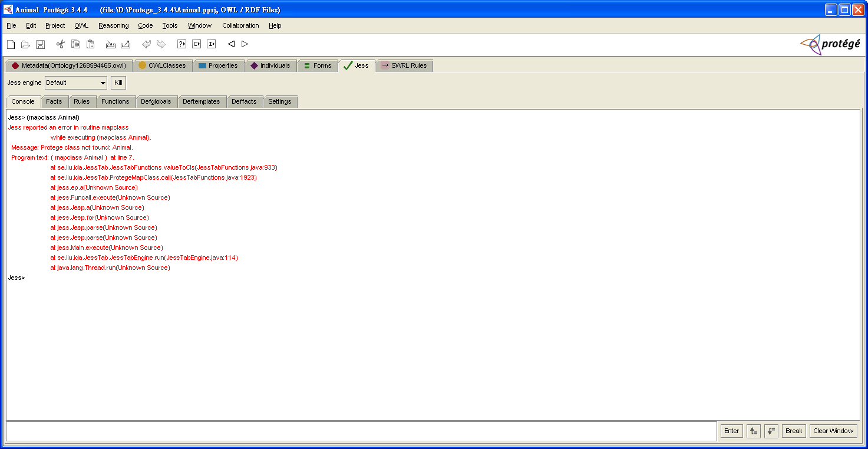Open the Reasoning menu

[113, 25]
